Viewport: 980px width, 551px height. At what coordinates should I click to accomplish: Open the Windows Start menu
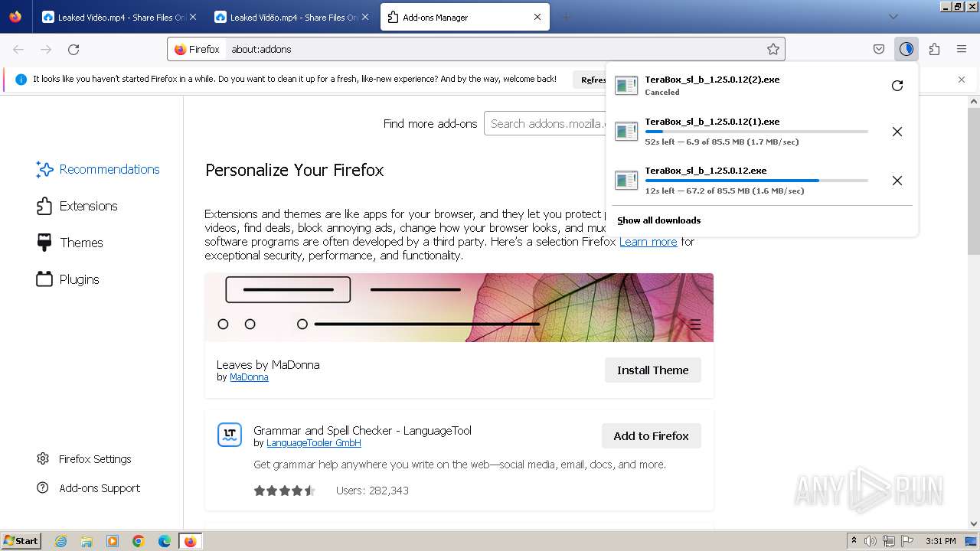click(21, 541)
